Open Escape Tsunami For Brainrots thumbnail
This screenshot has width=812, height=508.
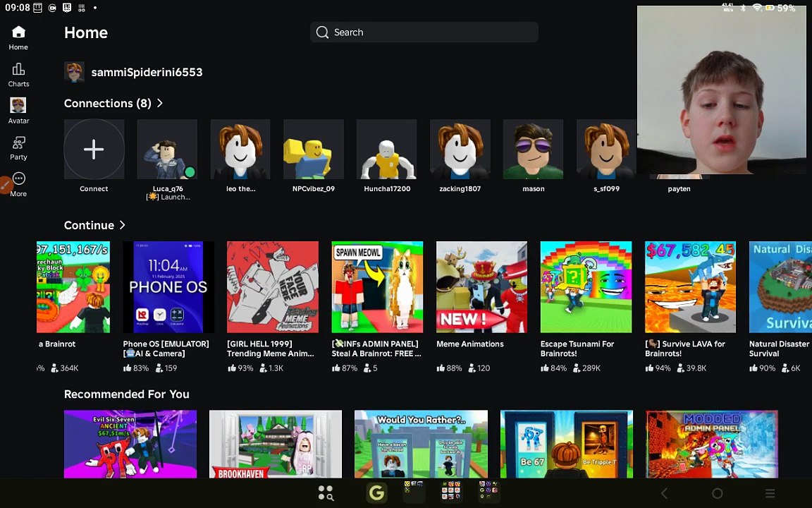(x=586, y=286)
